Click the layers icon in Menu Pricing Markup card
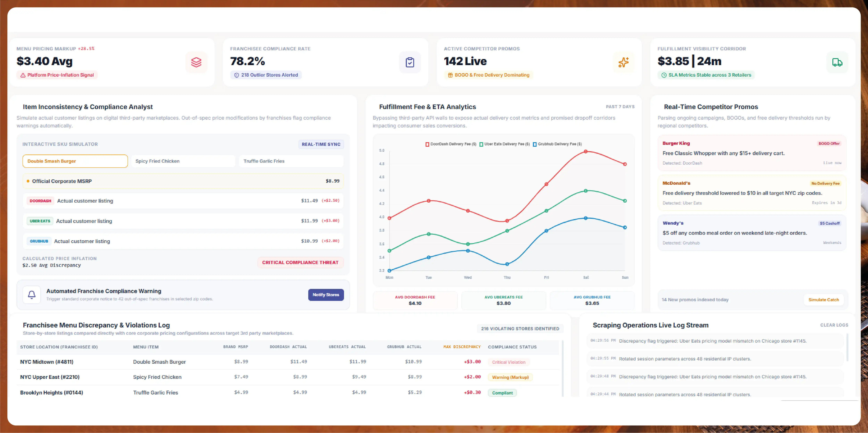 click(196, 62)
